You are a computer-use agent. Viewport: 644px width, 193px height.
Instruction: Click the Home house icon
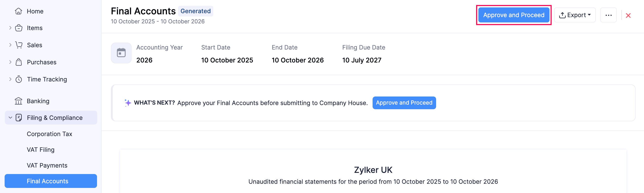click(x=18, y=11)
